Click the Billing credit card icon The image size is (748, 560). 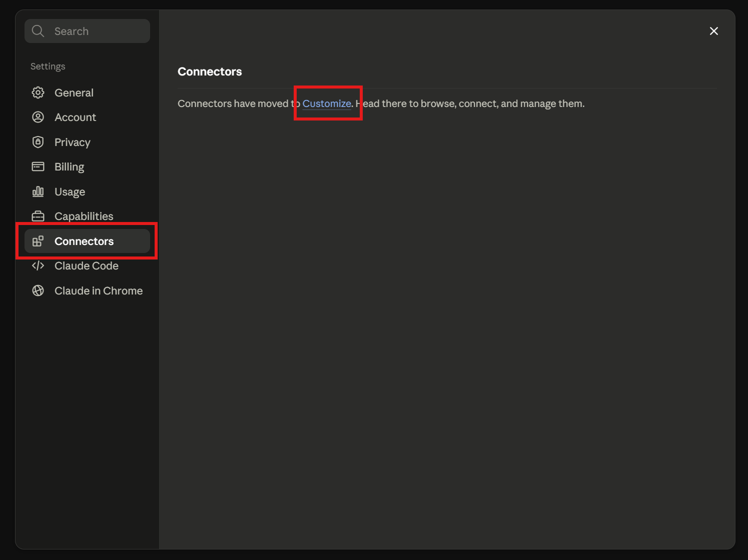(x=38, y=166)
